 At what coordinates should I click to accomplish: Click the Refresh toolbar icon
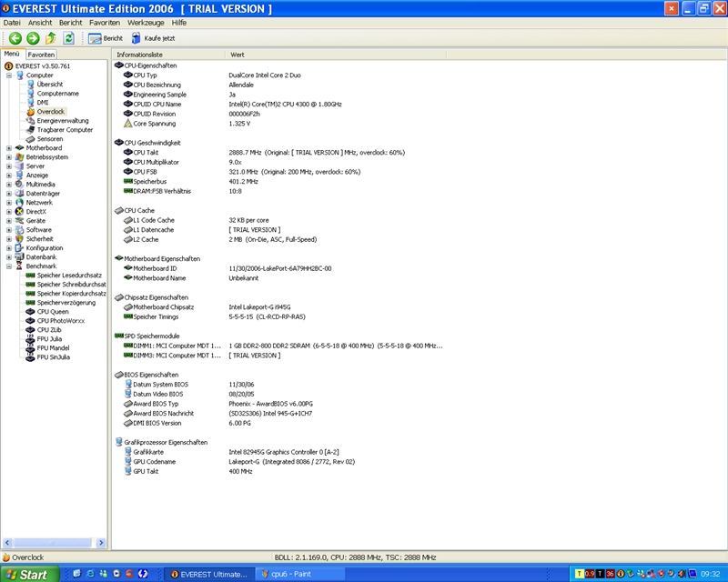pyautogui.click(x=69, y=38)
